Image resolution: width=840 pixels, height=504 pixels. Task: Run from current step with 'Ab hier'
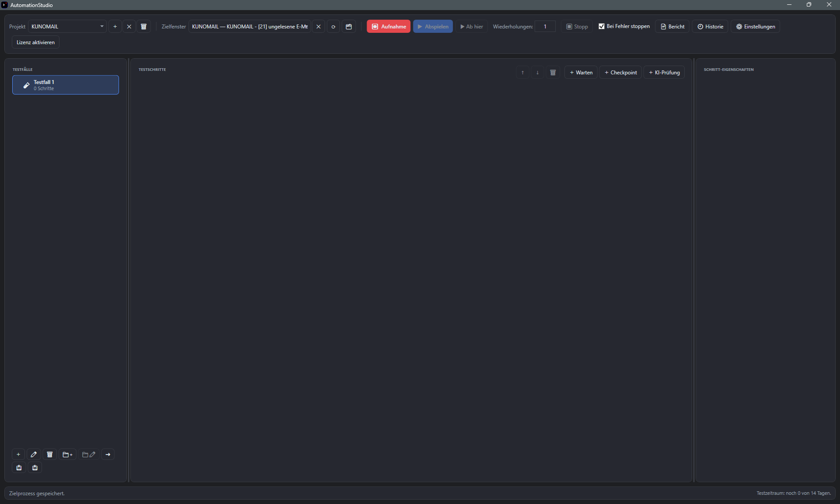pyautogui.click(x=472, y=27)
